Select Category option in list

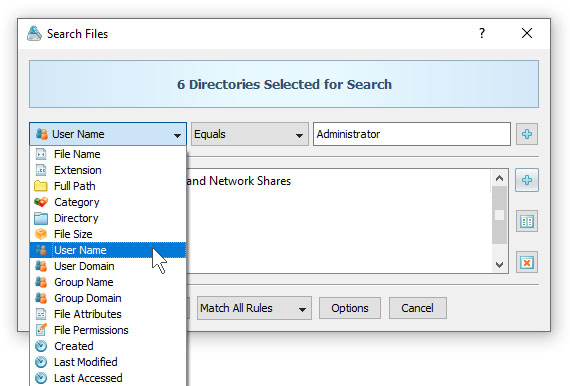pyautogui.click(x=108, y=202)
